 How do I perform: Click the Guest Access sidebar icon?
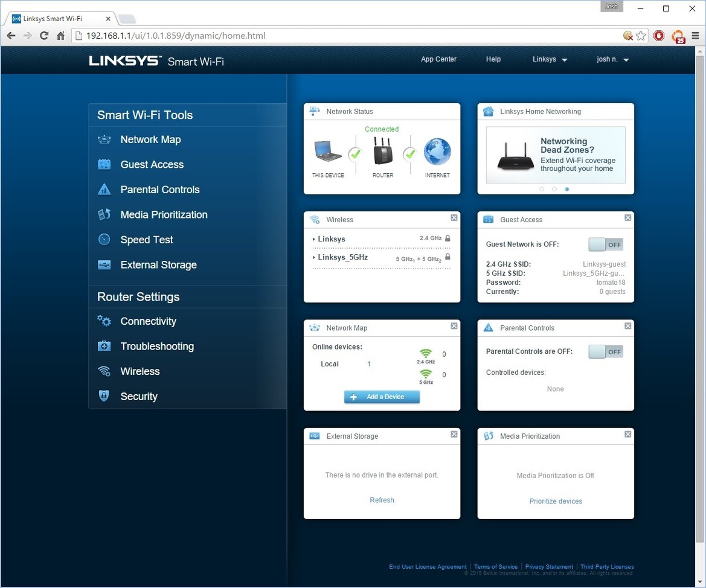pos(104,164)
